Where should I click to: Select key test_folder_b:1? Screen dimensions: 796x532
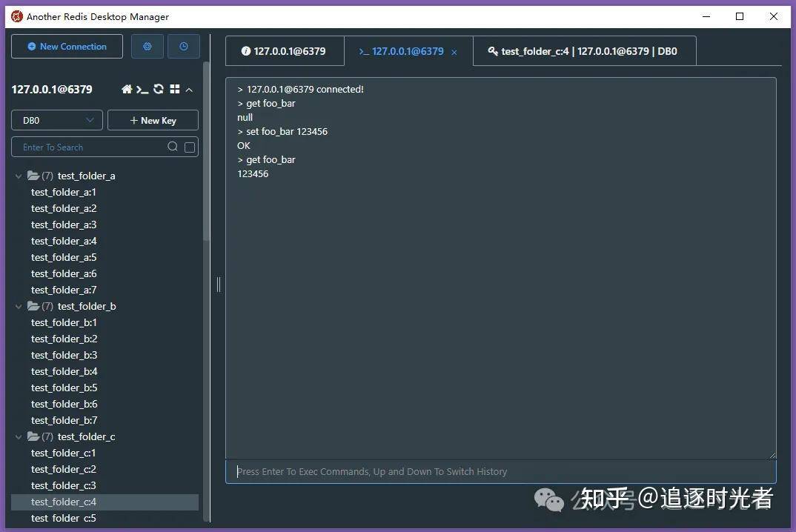click(x=64, y=322)
